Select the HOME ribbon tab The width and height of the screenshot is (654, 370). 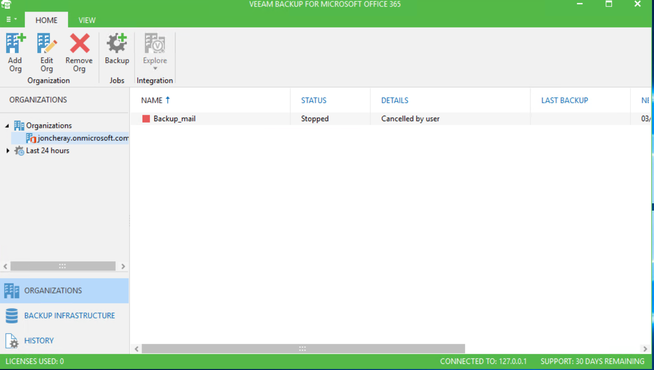46,20
